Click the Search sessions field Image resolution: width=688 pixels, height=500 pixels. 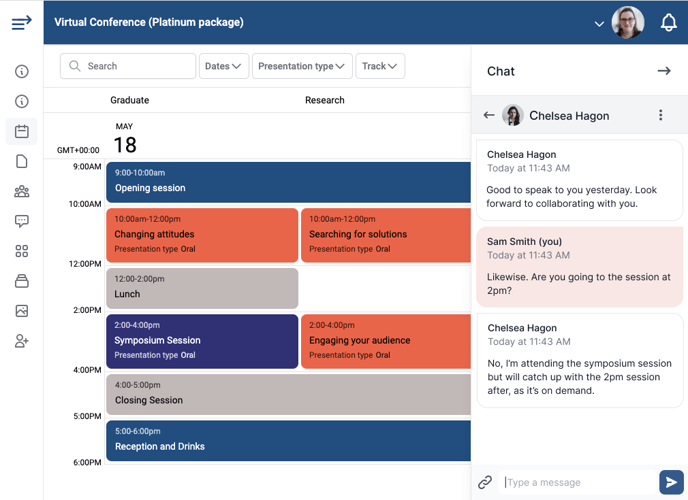coord(128,66)
